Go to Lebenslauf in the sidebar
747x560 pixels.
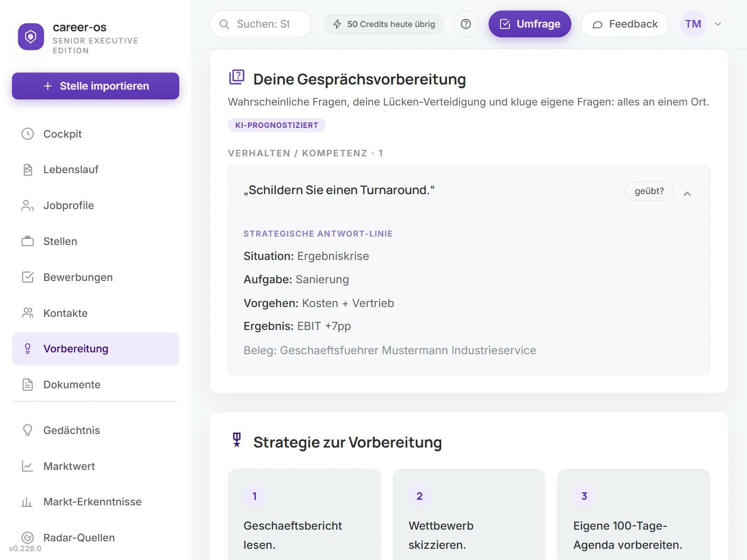point(96,170)
